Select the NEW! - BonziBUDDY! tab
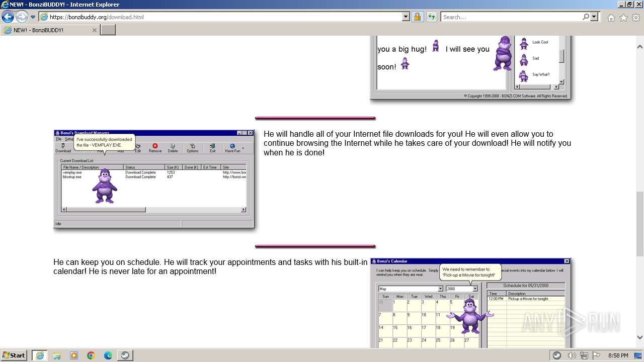The width and height of the screenshot is (644, 362). click(x=49, y=30)
